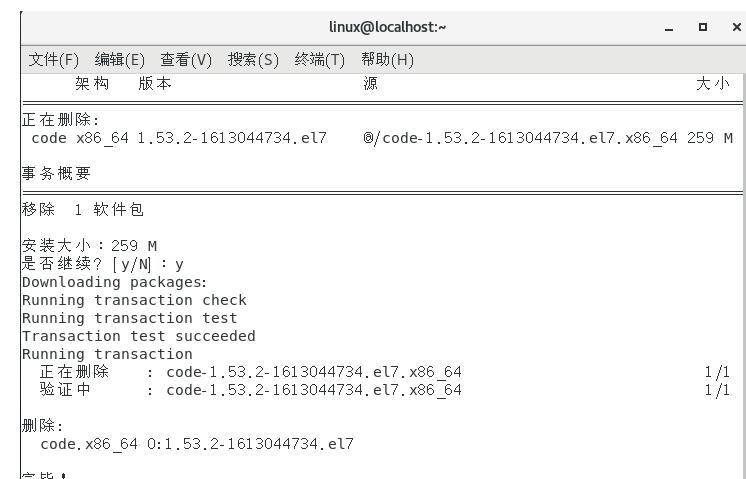Maximize the terminal window
Image resolution: width=746 pixels, height=479 pixels.
tap(704, 26)
